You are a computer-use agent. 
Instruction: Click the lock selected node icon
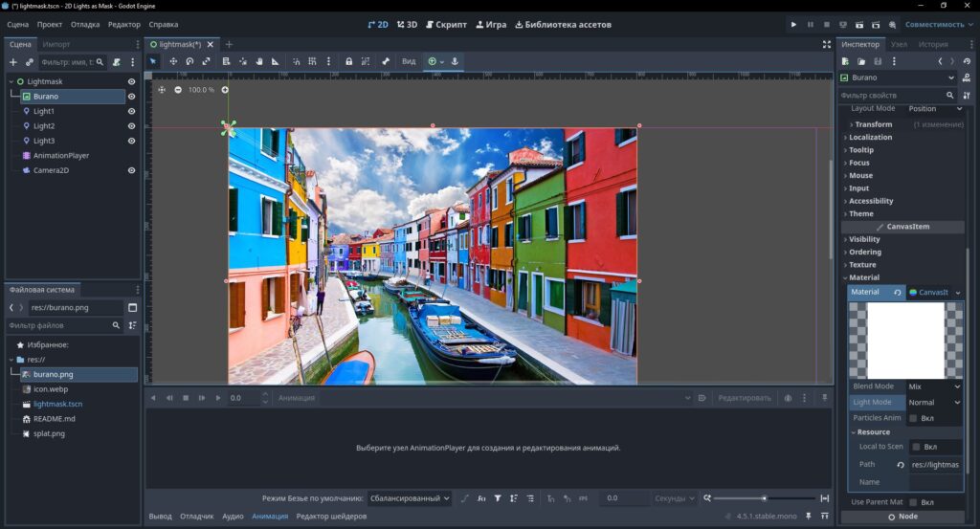[348, 61]
